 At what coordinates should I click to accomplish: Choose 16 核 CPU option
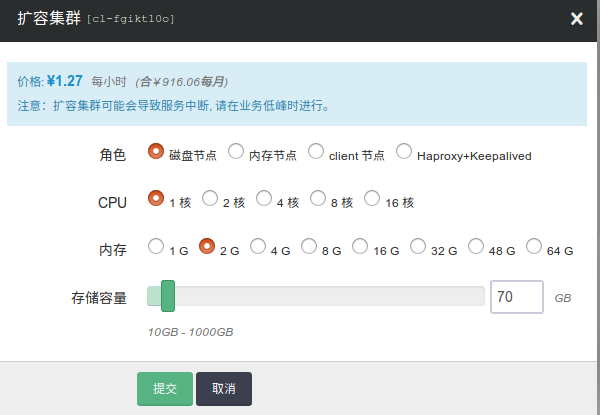372,198
